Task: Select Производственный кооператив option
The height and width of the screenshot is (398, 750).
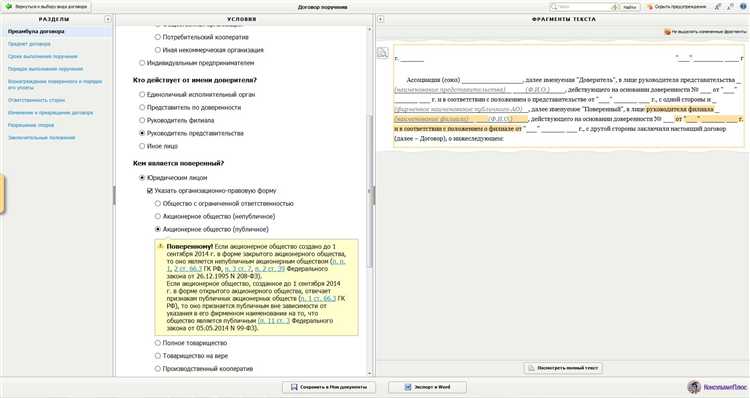Action: tap(157, 368)
